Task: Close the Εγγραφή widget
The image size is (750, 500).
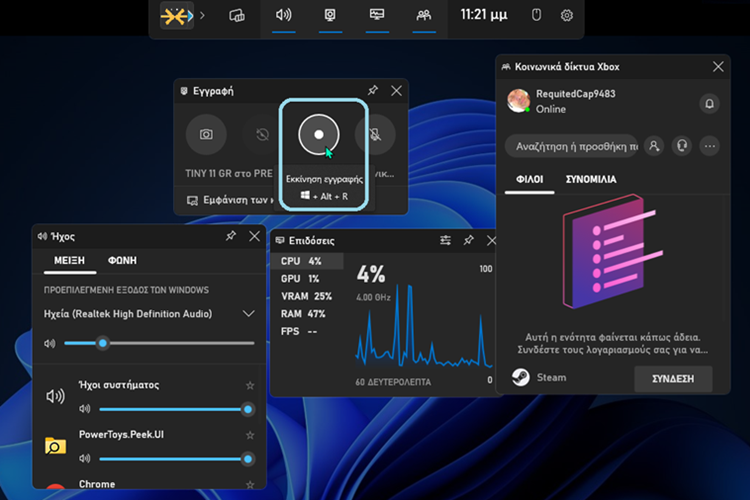Action: tap(397, 90)
